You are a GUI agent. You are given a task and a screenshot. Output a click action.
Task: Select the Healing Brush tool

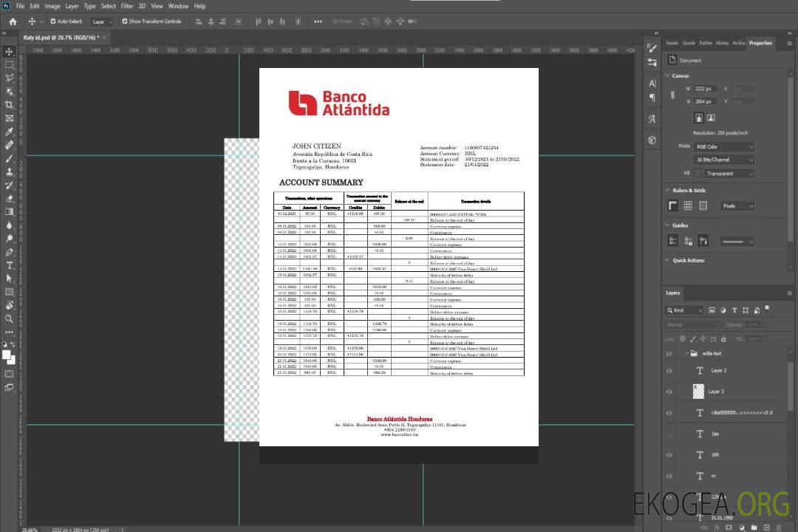coord(9,145)
